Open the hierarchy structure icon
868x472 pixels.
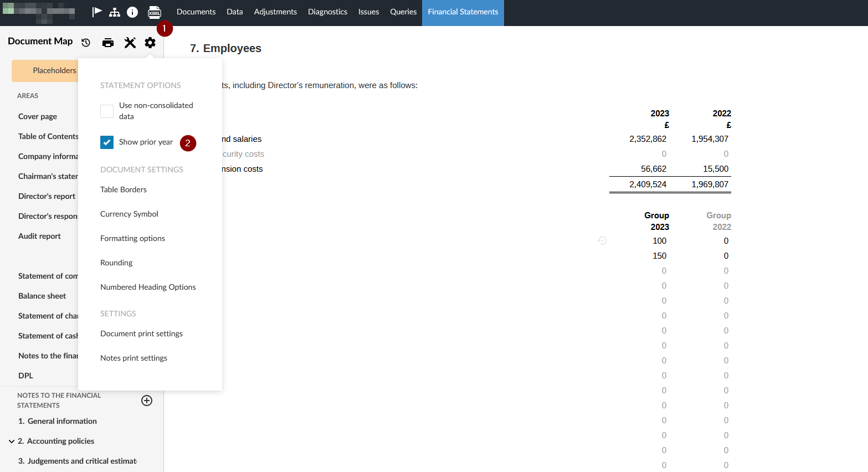click(115, 12)
